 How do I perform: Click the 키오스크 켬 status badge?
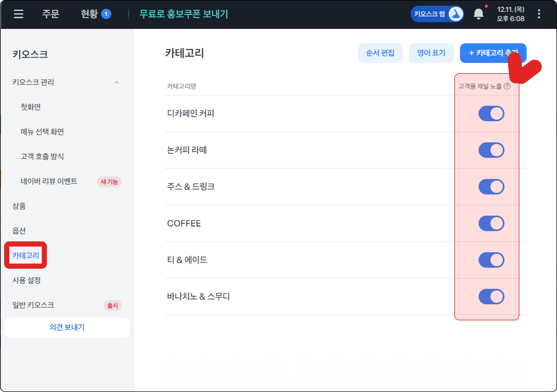(x=437, y=14)
